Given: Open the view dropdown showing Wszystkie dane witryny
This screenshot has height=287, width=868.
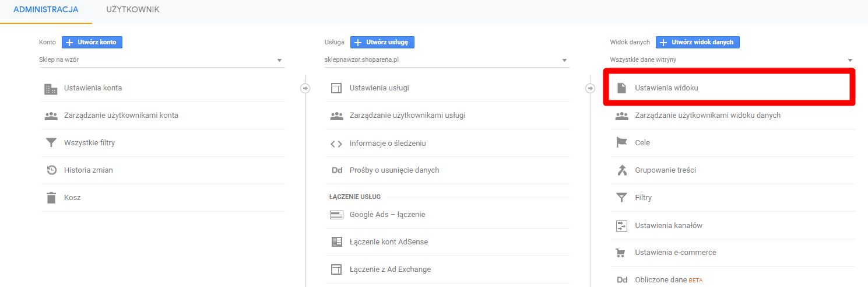Looking at the screenshot, I should (x=733, y=60).
